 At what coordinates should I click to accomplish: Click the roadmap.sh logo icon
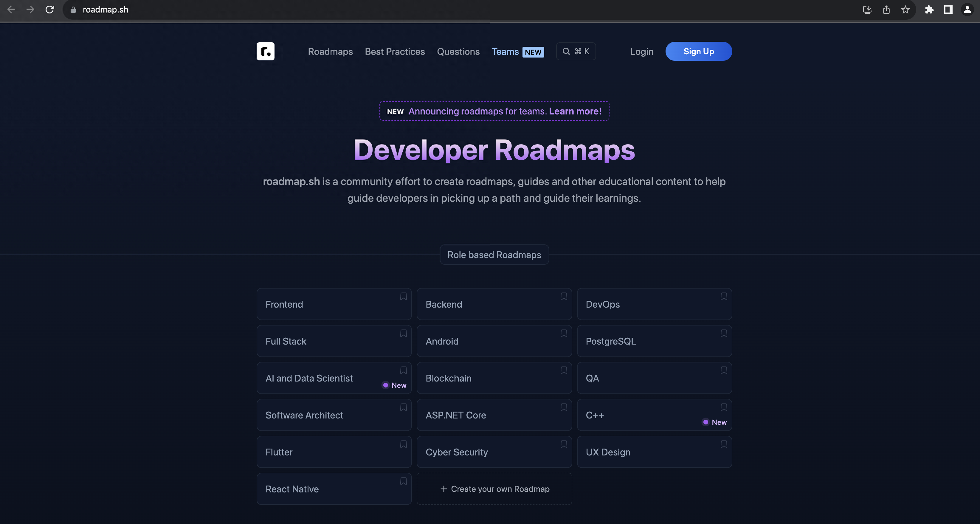(265, 51)
